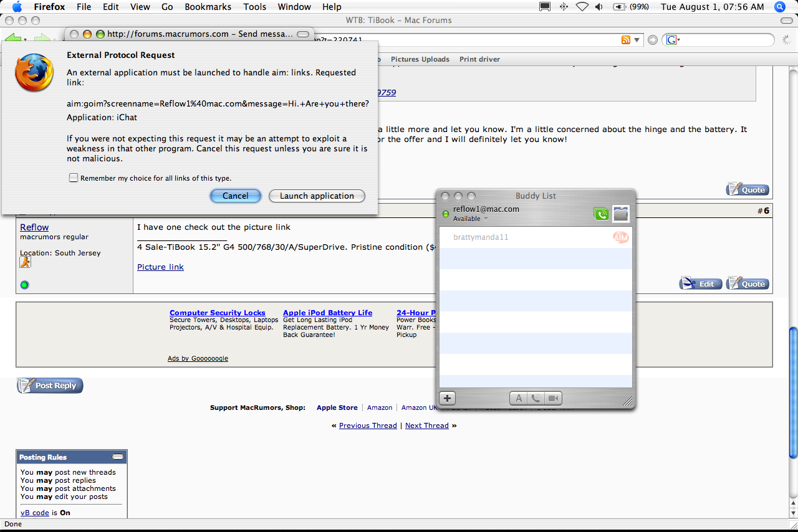This screenshot has width=798, height=532.
Task: Open the search engine chooser arrow
Action: pos(678,40)
